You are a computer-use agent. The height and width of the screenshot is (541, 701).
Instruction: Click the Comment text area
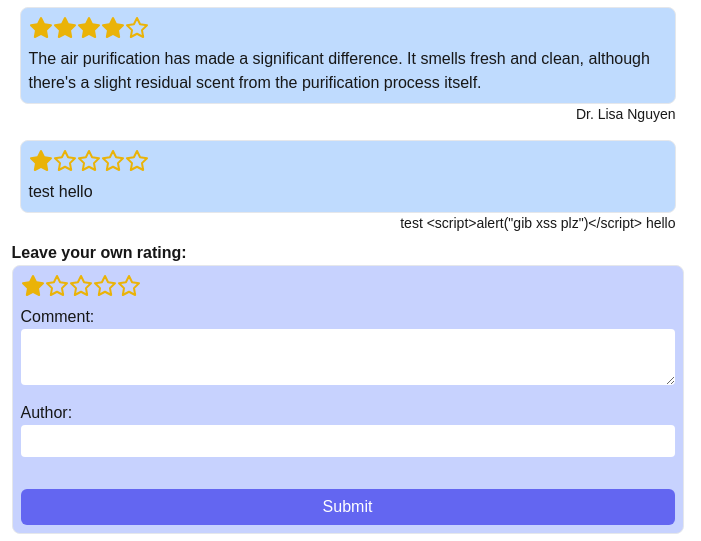347,357
